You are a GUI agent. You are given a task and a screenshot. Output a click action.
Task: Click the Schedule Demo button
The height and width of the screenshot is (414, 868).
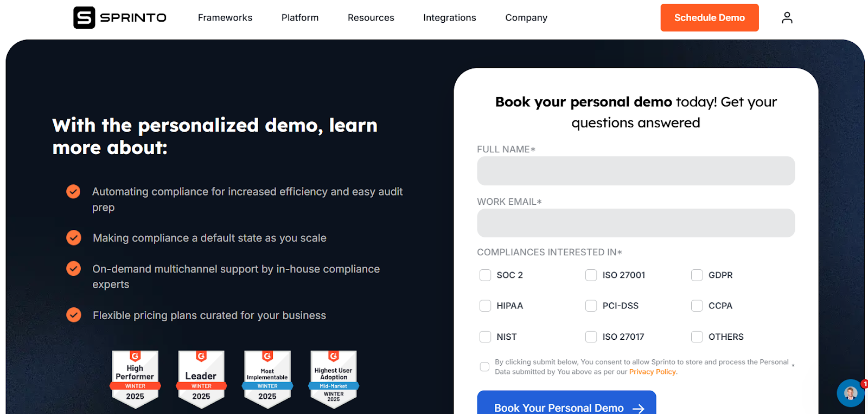click(x=710, y=18)
